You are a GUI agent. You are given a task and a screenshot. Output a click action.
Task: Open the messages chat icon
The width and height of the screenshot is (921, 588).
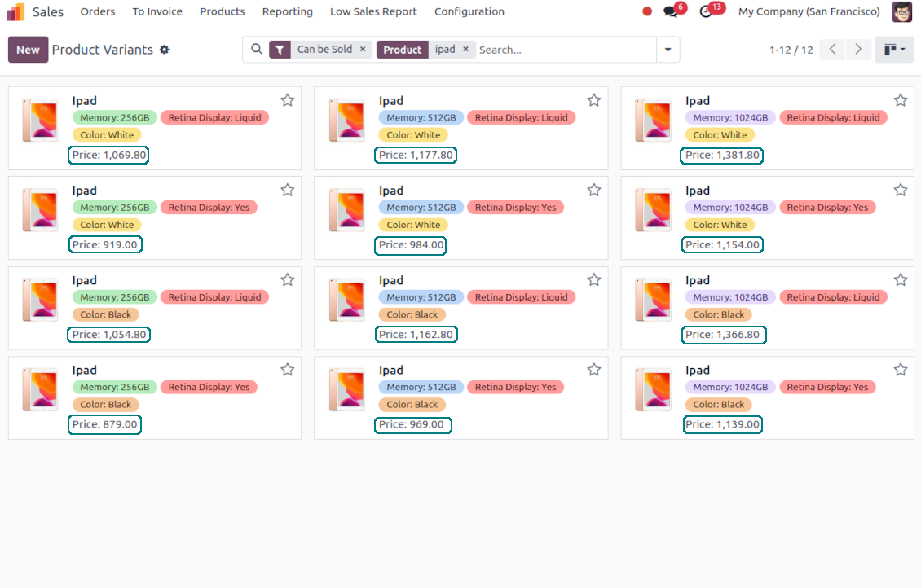tap(671, 11)
